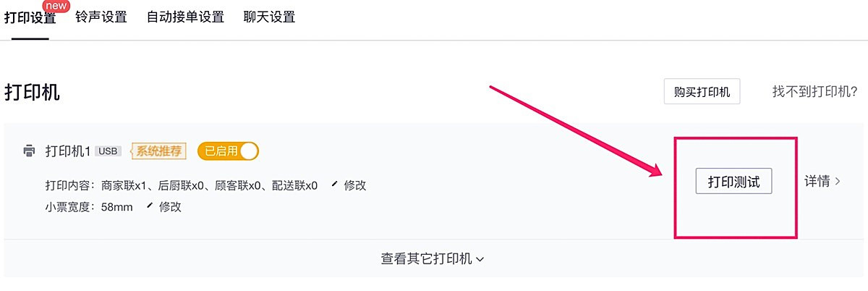Click the 打印机1 printer name
Image resolution: width=868 pixels, height=291 pixels.
(68, 151)
